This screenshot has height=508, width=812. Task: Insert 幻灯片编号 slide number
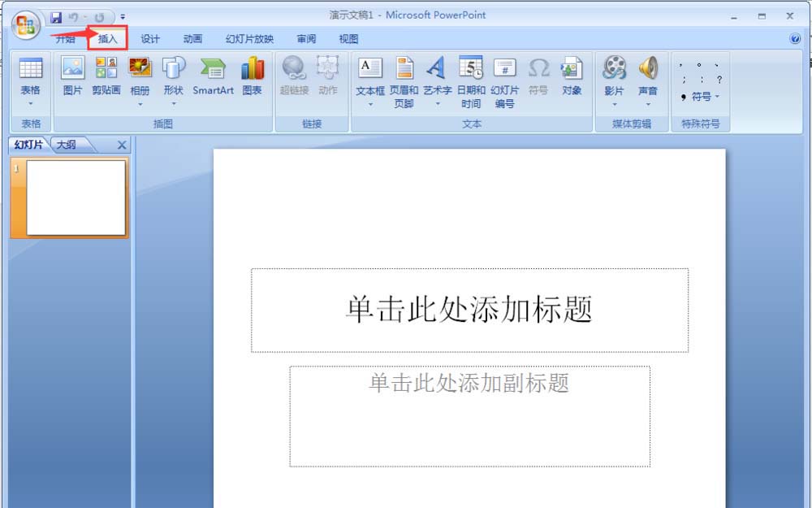point(505,83)
